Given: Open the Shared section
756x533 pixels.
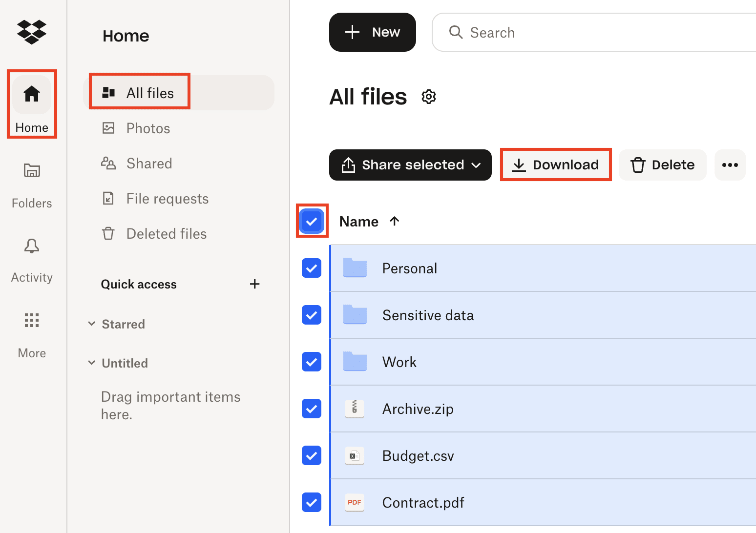Looking at the screenshot, I should point(149,163).
